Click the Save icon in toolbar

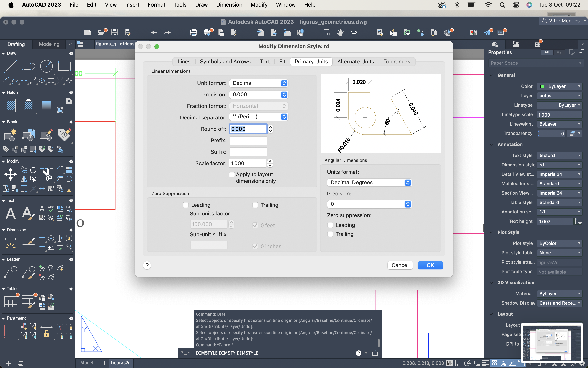click(115, 32)
